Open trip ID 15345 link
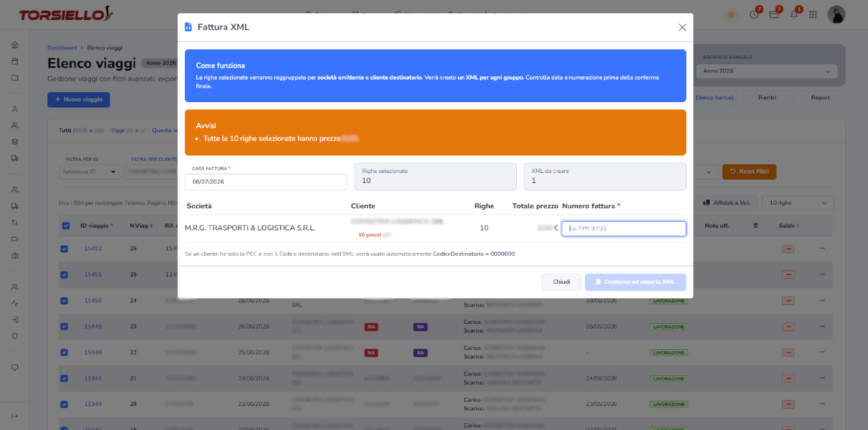The width and height of the screenshot is (868, 430). 93,379
